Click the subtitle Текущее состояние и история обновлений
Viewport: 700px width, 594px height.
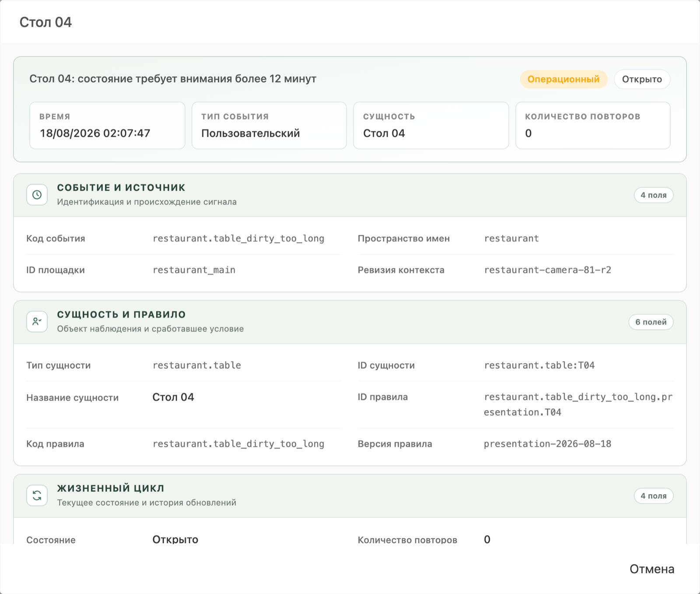coord(147,503)
